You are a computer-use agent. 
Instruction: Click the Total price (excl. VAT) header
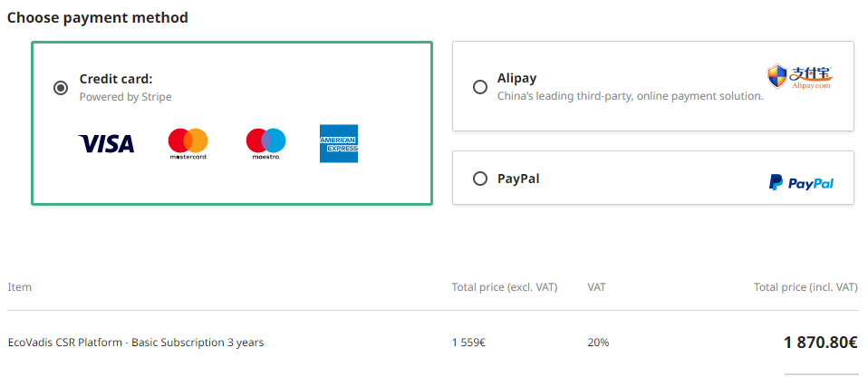click(x=505, y=286)
